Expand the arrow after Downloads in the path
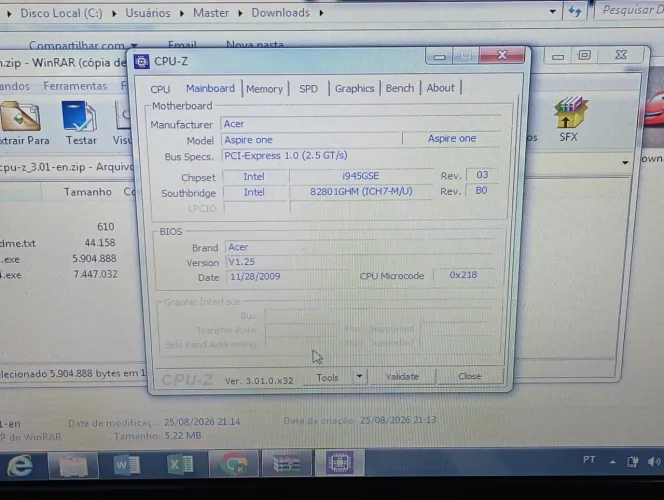The width and height of the screenshot is (664, 500). point(321,13)
